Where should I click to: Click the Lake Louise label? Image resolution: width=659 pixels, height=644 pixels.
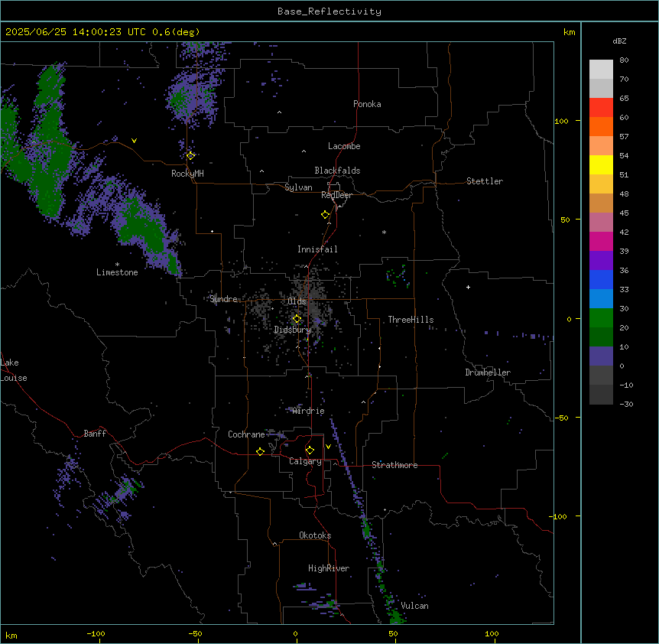tap(14, 370)
